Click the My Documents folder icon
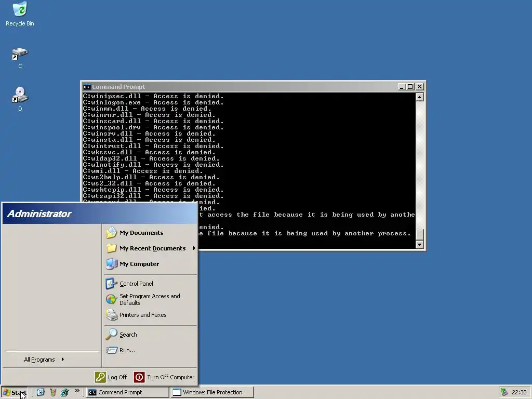This screenshot has width=532, height=399. tap(111, 233)
